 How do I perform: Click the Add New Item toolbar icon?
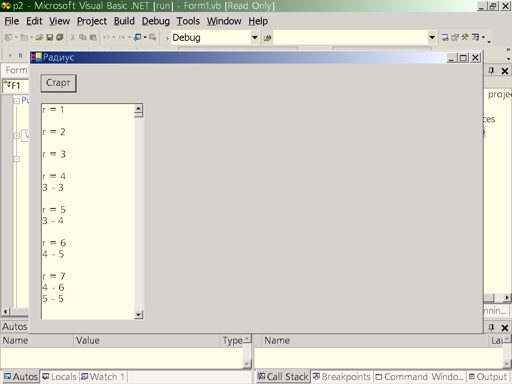point(24,37)
